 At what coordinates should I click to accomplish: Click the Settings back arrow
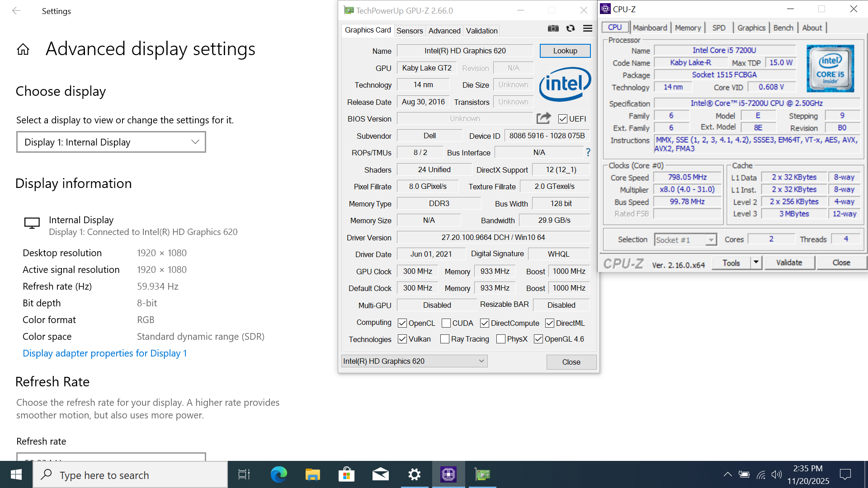click(16, 11)
